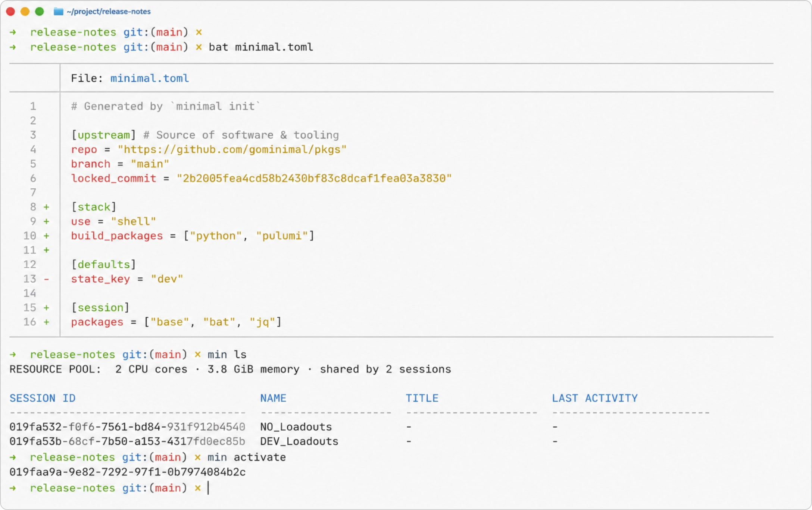Click the red close window button

[x=10, y=12]
